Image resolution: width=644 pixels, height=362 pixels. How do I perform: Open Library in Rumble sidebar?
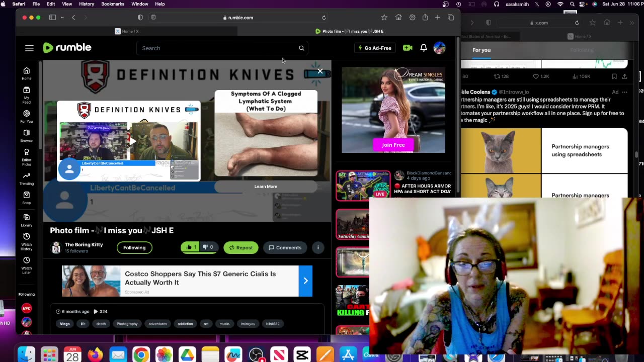[x=27, y=220]
